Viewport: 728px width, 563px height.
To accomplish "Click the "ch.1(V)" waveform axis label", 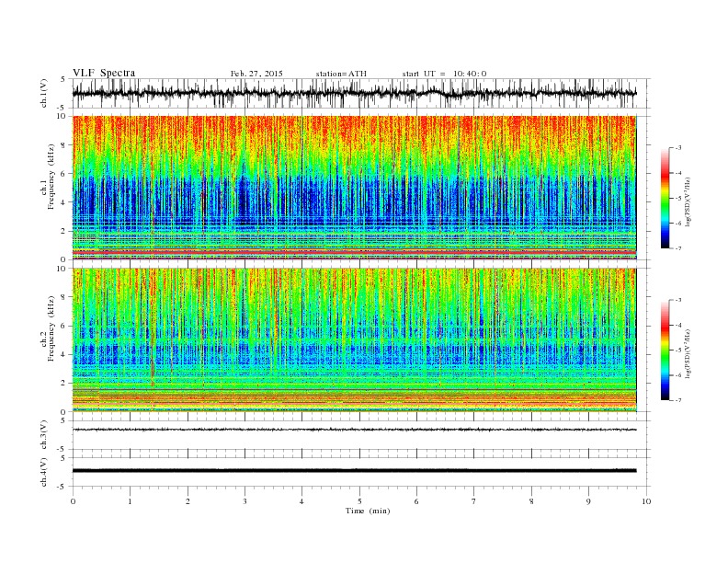I will pos(44,95).
